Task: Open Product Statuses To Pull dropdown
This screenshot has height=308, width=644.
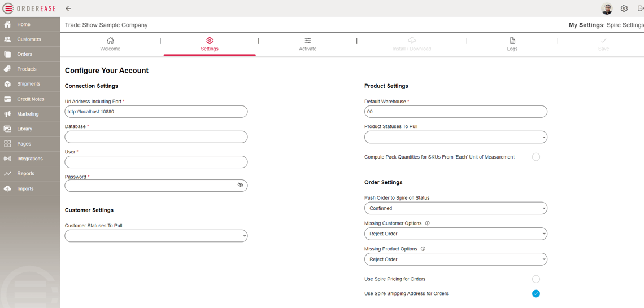Action: 456,137
